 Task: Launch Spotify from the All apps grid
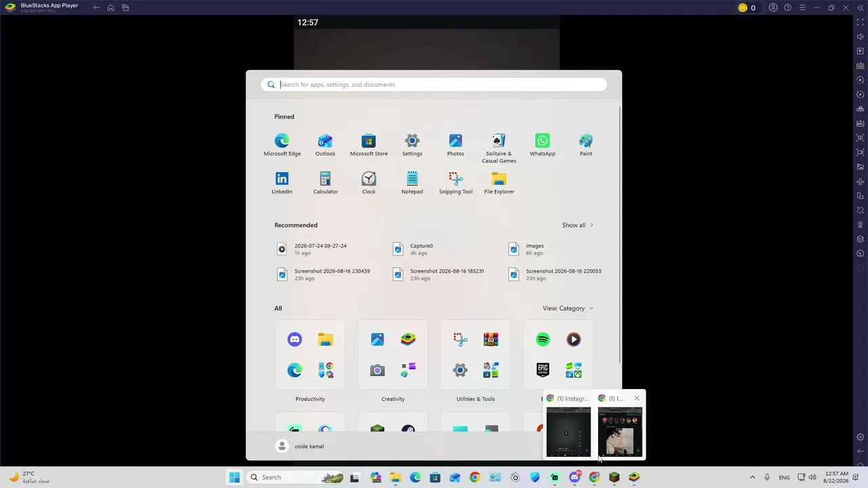pyautogui.click(x=542, y=340)
